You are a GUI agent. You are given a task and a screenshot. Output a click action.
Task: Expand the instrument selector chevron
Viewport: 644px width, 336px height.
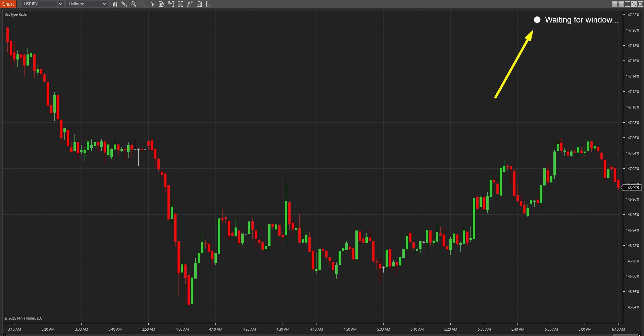point(60,4)
